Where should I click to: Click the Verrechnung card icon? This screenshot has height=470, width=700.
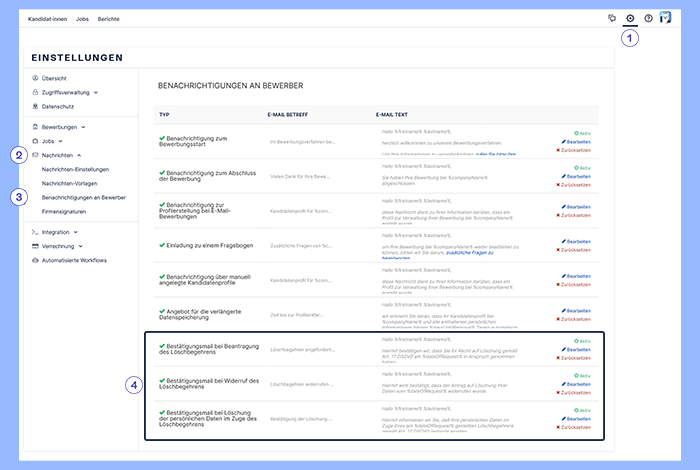pyautogui.click(x=35, y=246)
